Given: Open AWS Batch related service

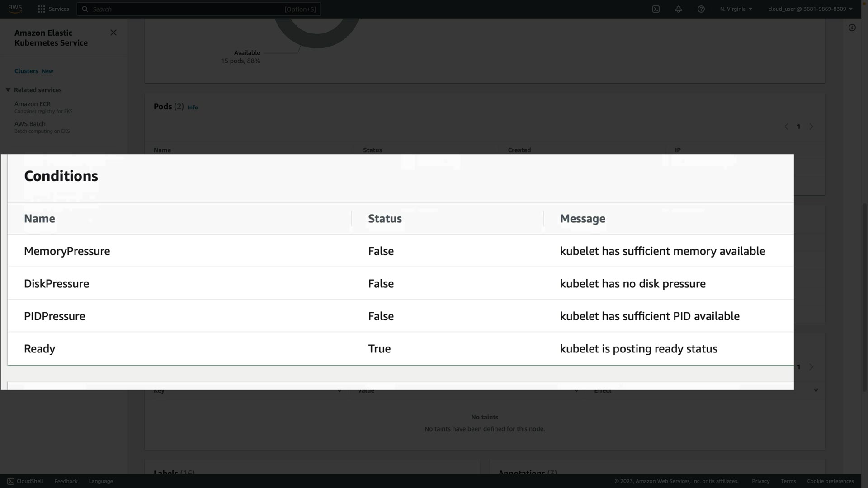Looking at the screenshot, I should tap(30, 124).
